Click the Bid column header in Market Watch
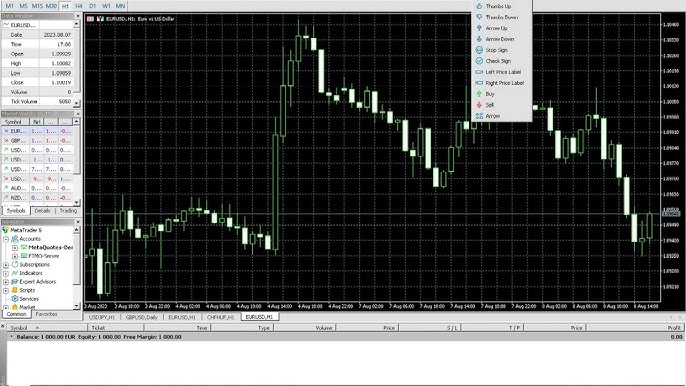 36,122
